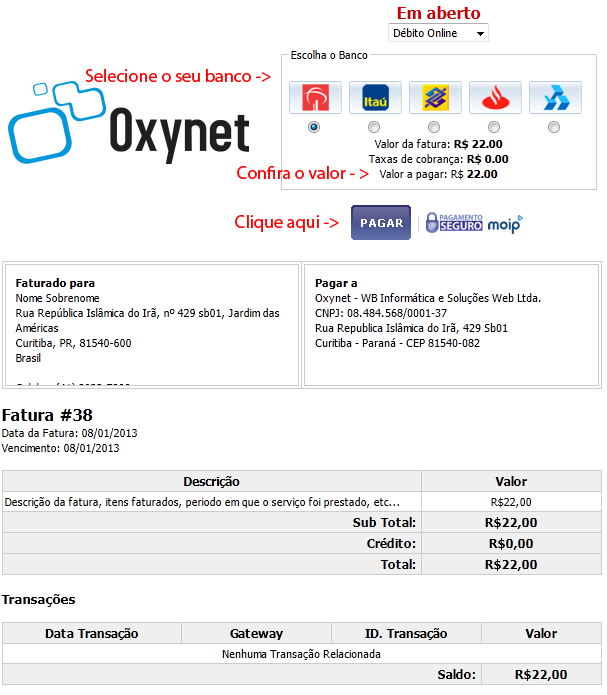Select the radio button under Banco do Brasil
Viewport: 607px width, 695px height.
point(434,127)
